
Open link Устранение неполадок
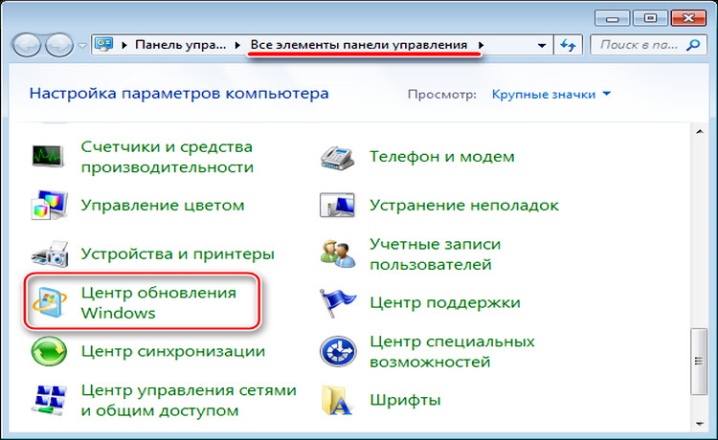(x=464, y=205)
